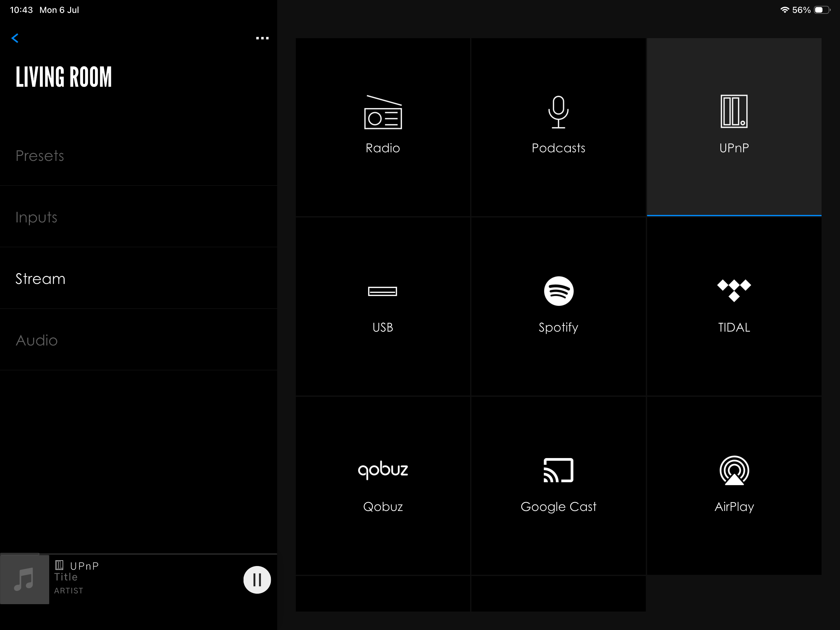
Task: Pause the current UPnP playback
Action: 257,580
